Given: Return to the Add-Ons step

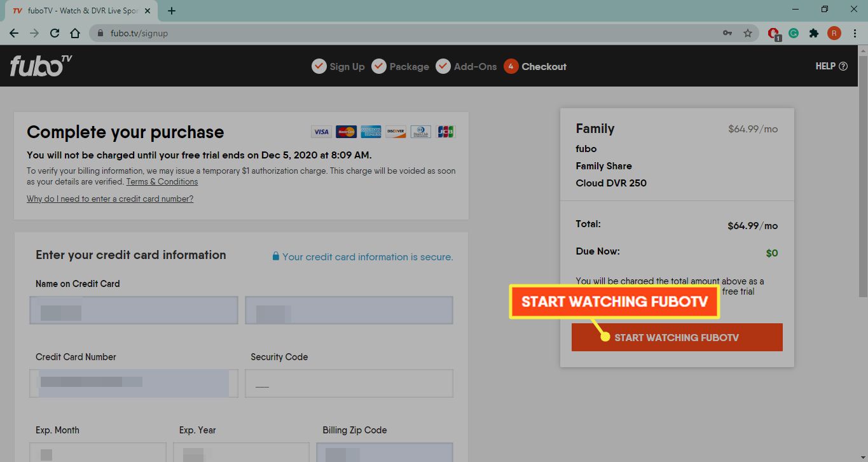Looking at the screenshot, I should [x=466, y=66].
